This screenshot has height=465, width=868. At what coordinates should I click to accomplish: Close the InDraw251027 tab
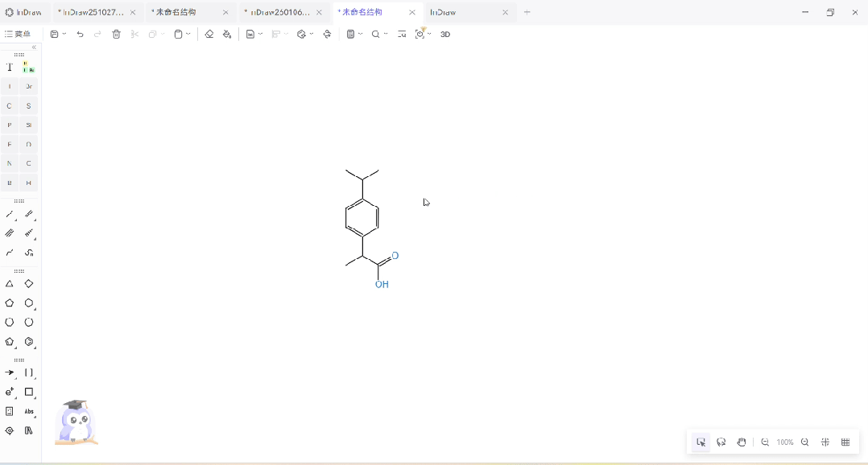133,12
